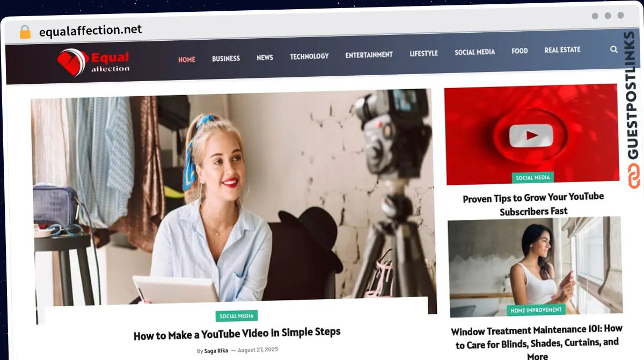
Task: Navigate to Entertainment category
Action: (x=369, y=55)
